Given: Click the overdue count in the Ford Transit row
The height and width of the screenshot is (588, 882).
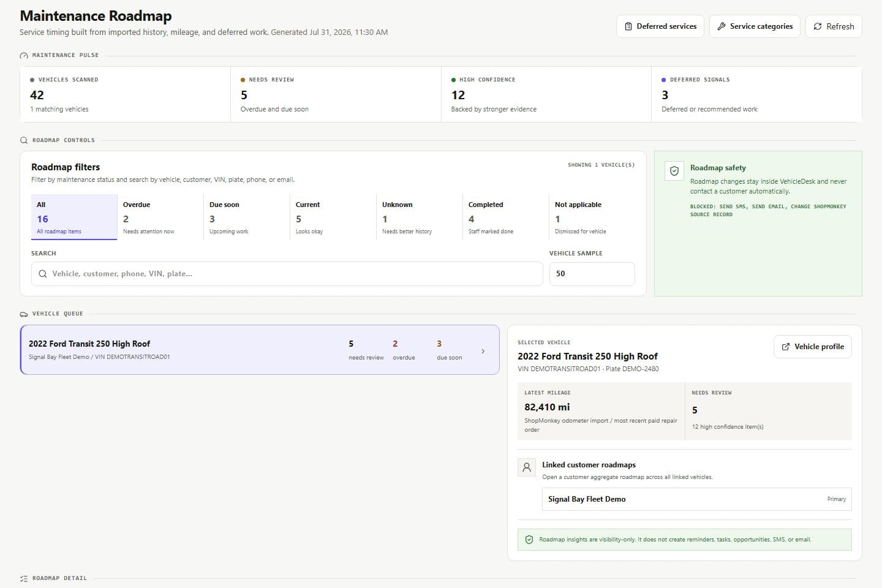Looking at the screenshot, I should (x=395, y=344).
